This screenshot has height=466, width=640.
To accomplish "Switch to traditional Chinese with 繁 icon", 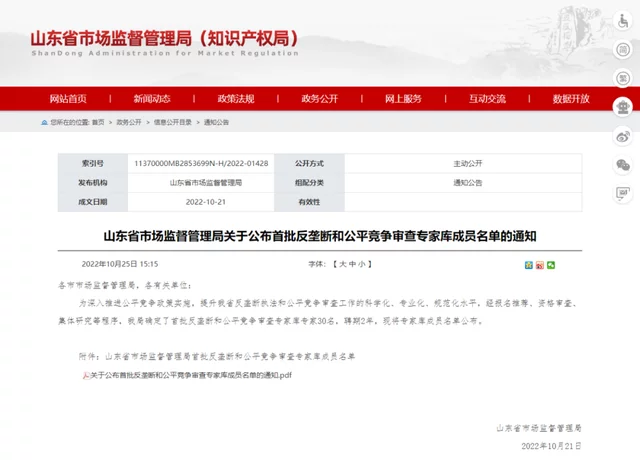I will point(623,78).
